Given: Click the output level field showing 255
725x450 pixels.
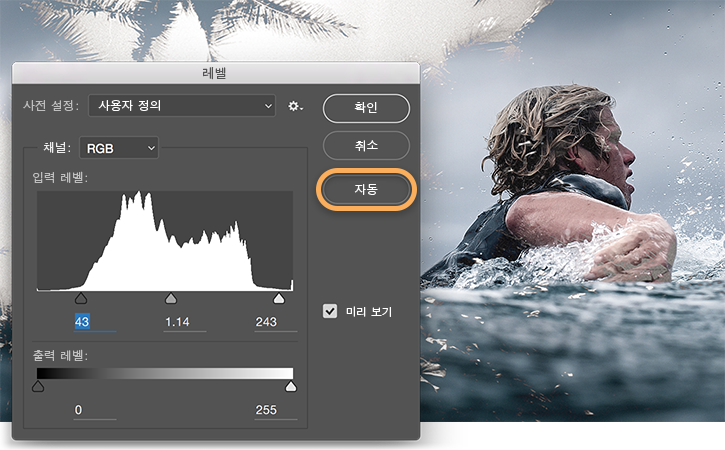Looking at the screenshot, I should coord(276,410).
